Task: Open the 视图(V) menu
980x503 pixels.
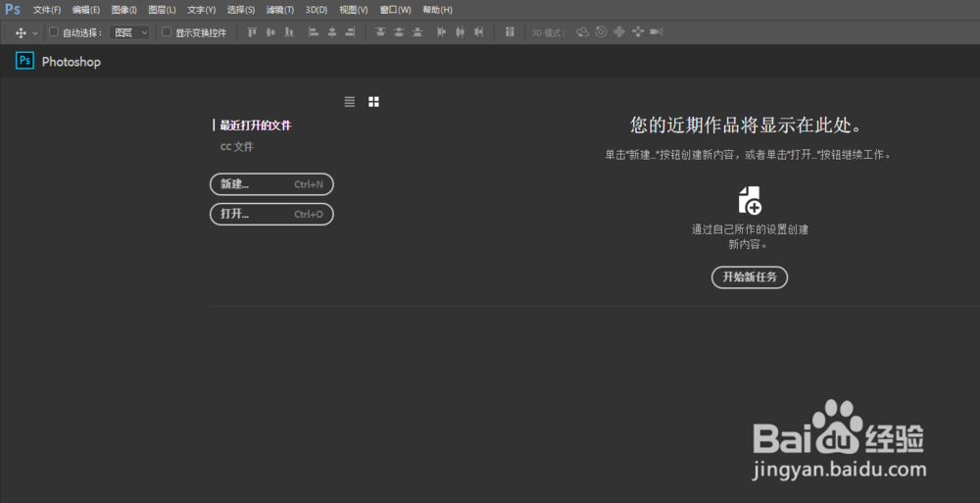Action: (353, 10)
